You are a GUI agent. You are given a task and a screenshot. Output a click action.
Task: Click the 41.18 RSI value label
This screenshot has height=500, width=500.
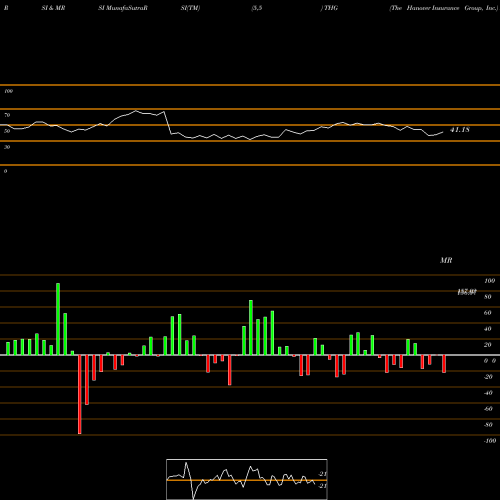point(460,130)
